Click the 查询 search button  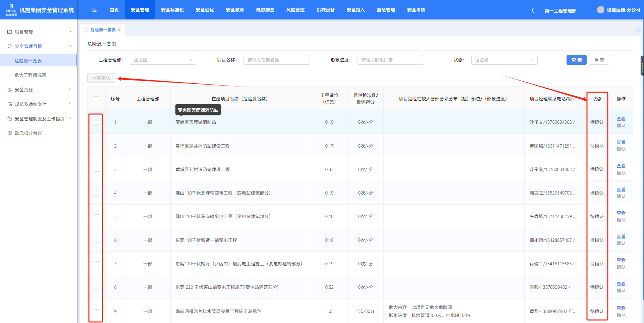tap(576, 60)
